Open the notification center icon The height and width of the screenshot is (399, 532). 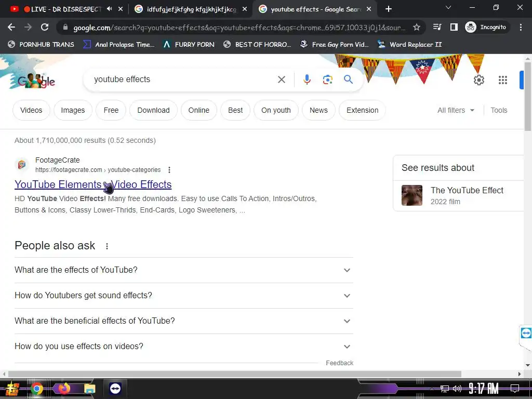click(514, 389)
